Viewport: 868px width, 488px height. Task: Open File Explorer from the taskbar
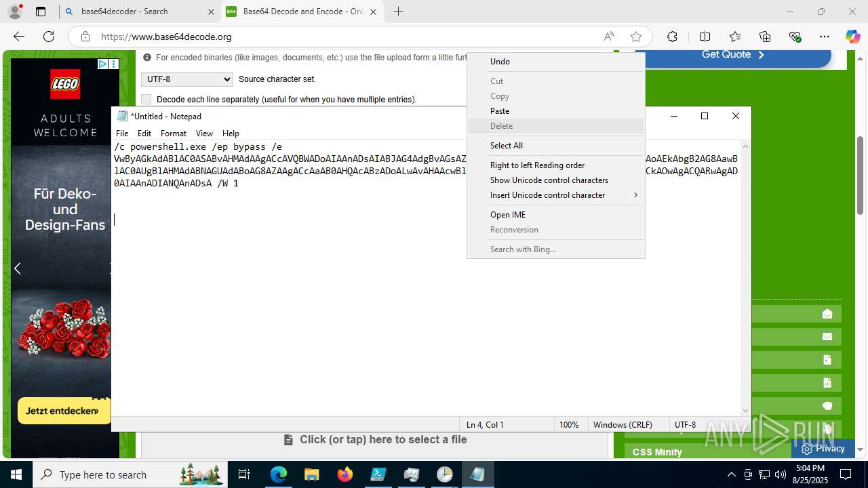pos(312,474)
